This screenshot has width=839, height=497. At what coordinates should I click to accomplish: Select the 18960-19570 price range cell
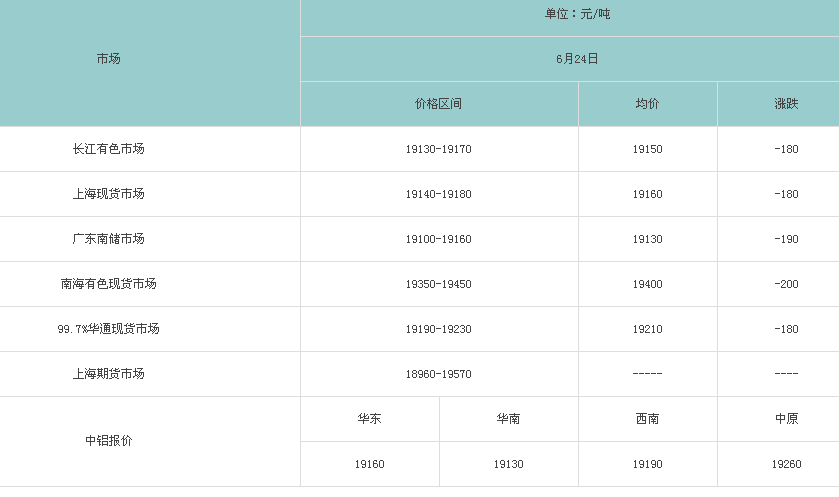coord(438,374)
